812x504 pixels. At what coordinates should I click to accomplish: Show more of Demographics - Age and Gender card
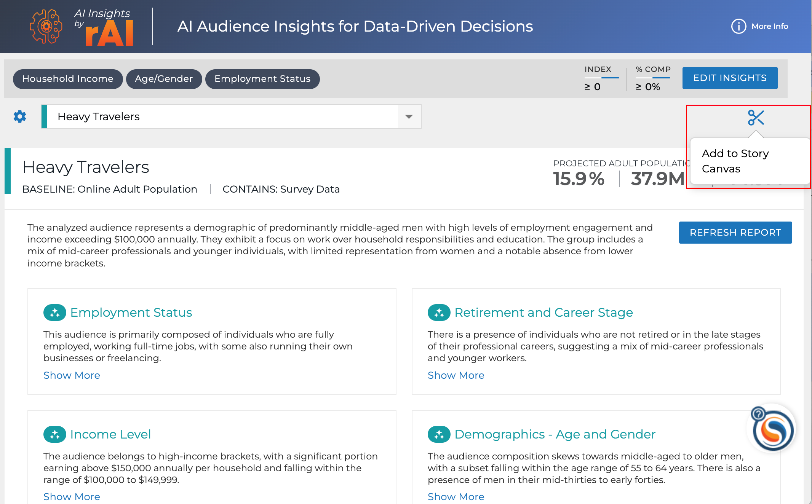coord(456,497)
